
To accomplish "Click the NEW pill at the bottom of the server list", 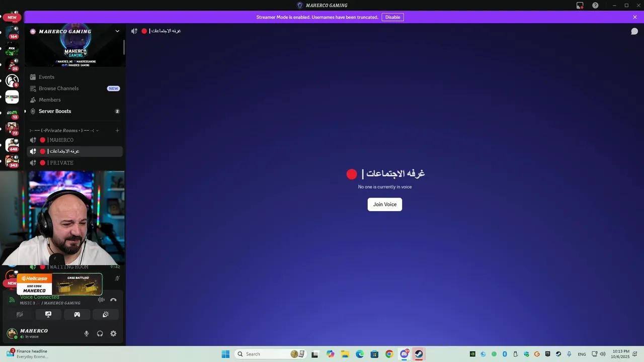I will pos(10,283).
